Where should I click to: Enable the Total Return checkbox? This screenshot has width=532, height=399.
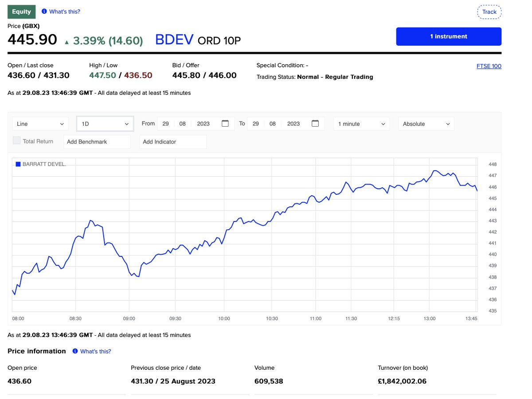(16, 140)
